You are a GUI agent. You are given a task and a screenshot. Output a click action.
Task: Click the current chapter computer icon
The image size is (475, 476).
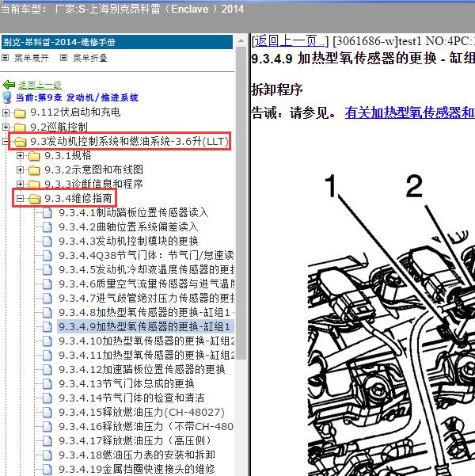[x=7, y=97]
